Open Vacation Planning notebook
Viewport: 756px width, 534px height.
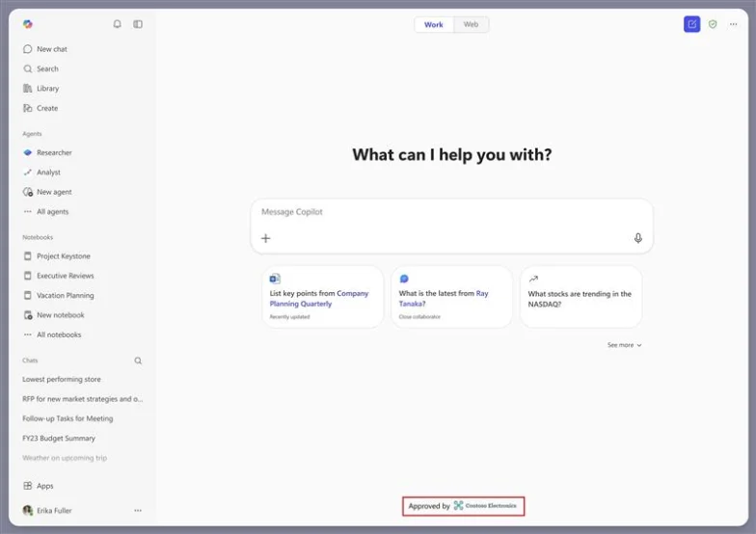coord(58,296)
